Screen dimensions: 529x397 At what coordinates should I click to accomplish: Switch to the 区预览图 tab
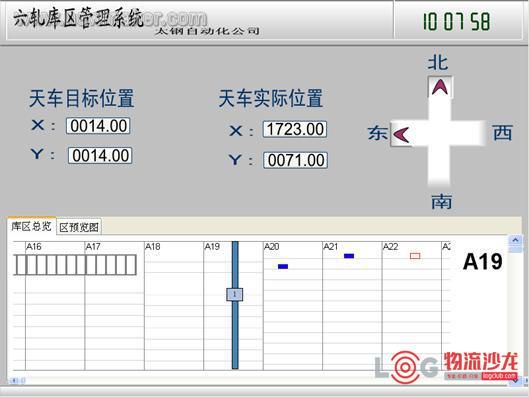(79, 227)
